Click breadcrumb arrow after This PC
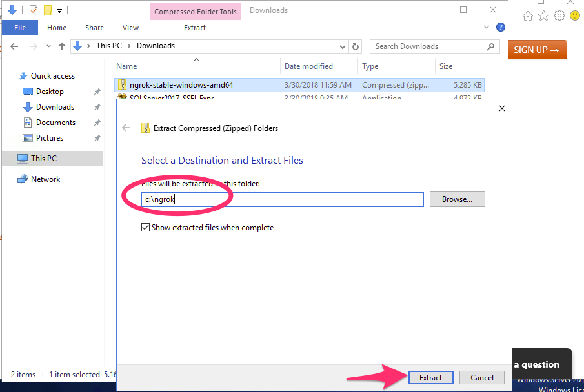Image resolution: width=584 pixels, height=392 pixels. point(129,46)
